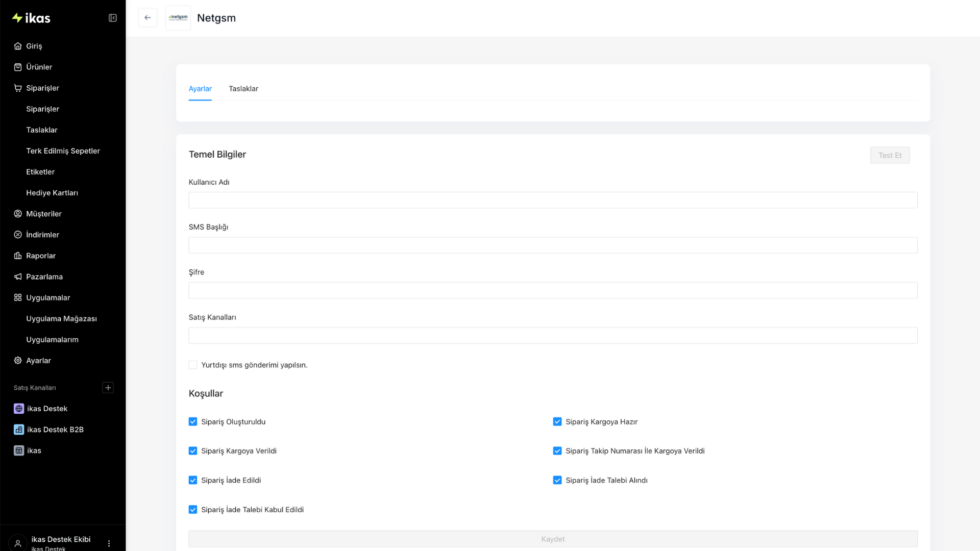Open the Raporlar chart icon
This screenshot has width=980, height=551.
tap(18, 256)
